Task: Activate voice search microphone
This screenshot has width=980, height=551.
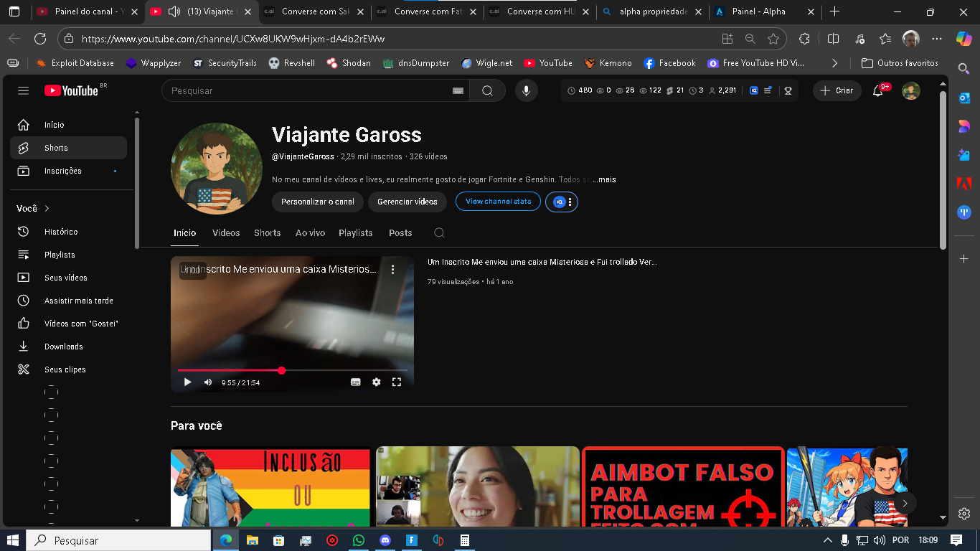Action: (527, 90)
